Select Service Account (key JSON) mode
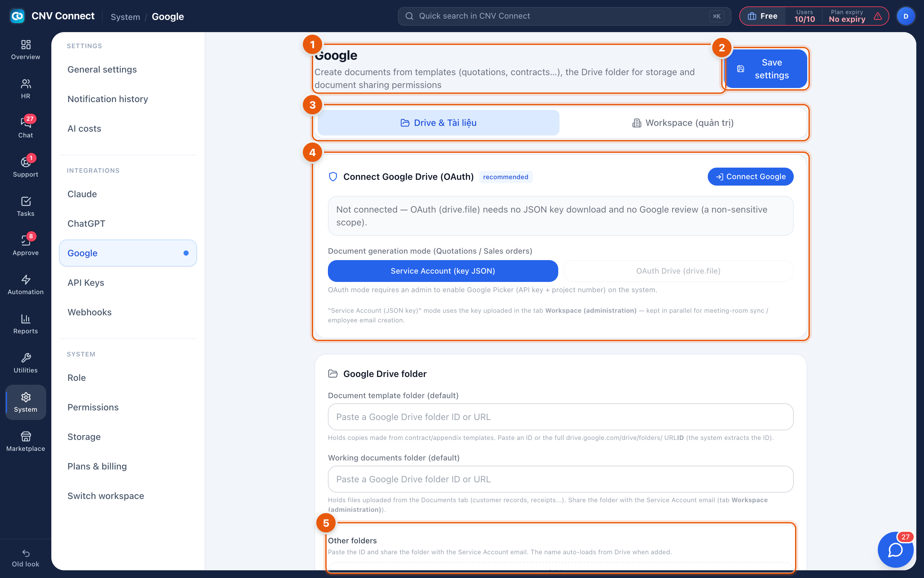Image resolution: width=924 pixels, height=578 pixels. [x=443, y=271]
